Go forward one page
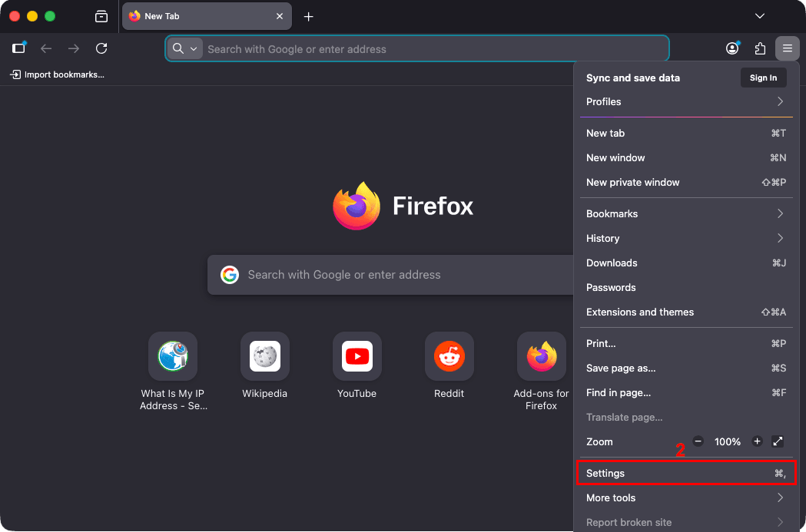Viewport: 806px width, 532px height. [x=74, y=49]
